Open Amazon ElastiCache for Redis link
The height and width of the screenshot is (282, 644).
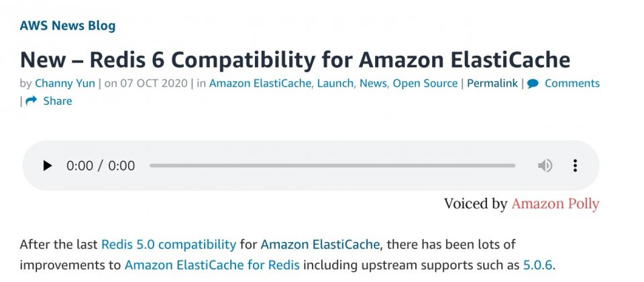(212, 265)
